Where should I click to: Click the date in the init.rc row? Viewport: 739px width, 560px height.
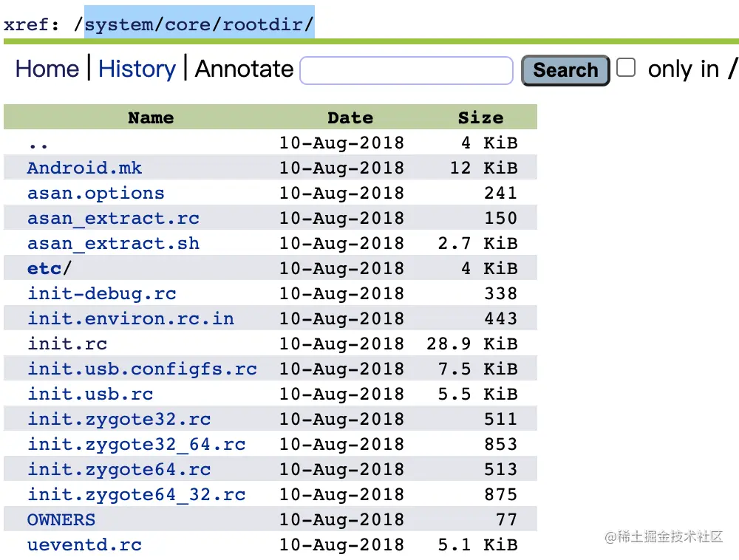(x=341, y=344)
